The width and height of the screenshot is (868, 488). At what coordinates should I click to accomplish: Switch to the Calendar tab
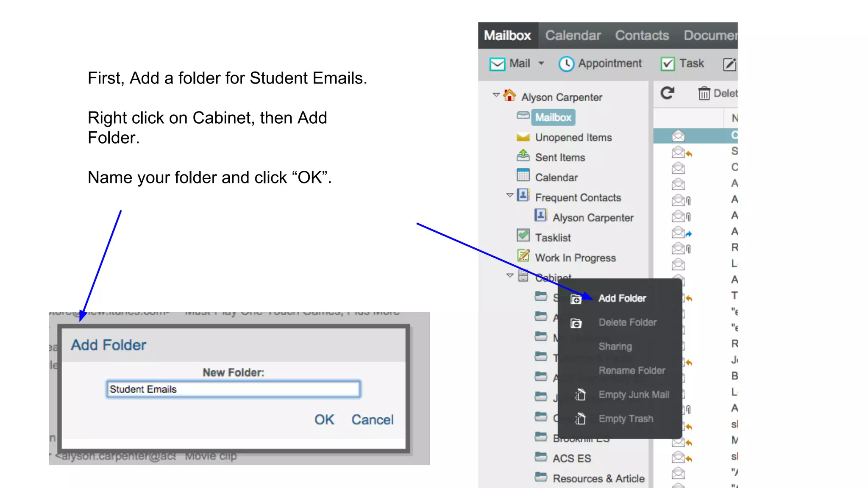pyautogui.click(x=573, y=36)
